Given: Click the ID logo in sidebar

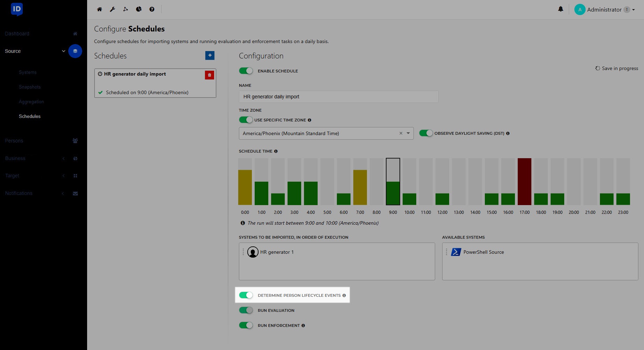Looking at the screenshot, I should tap(17, 9).
